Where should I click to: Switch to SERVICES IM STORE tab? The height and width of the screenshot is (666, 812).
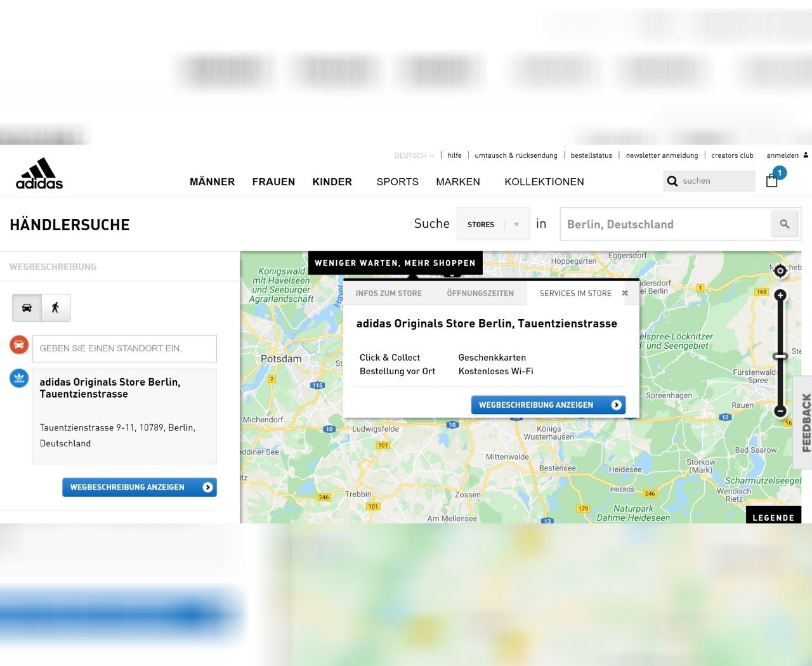tap(575, 294)
